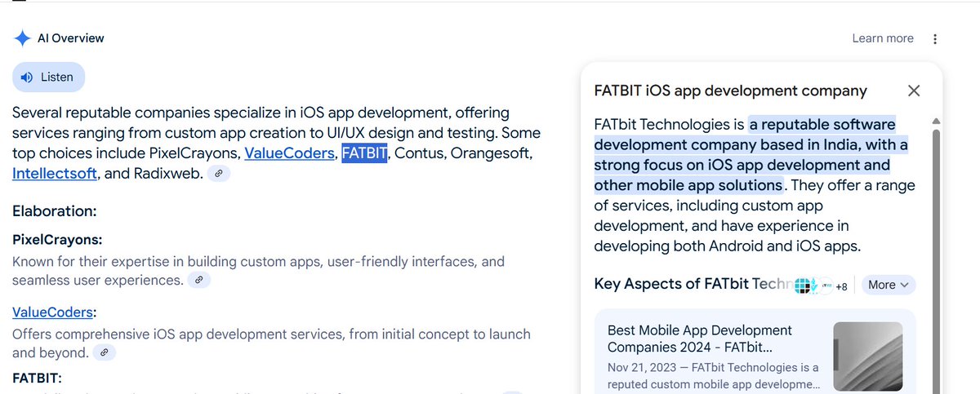Expand the More sources dropdown

(889, 285)
